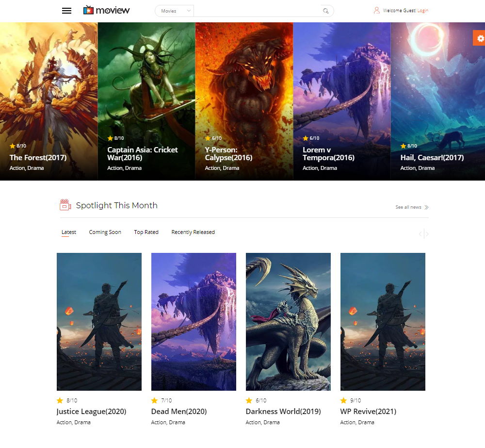Screen dimensions: 485x448
Task: Open Dead Men(2020) title link
Action: click(179, 412)
